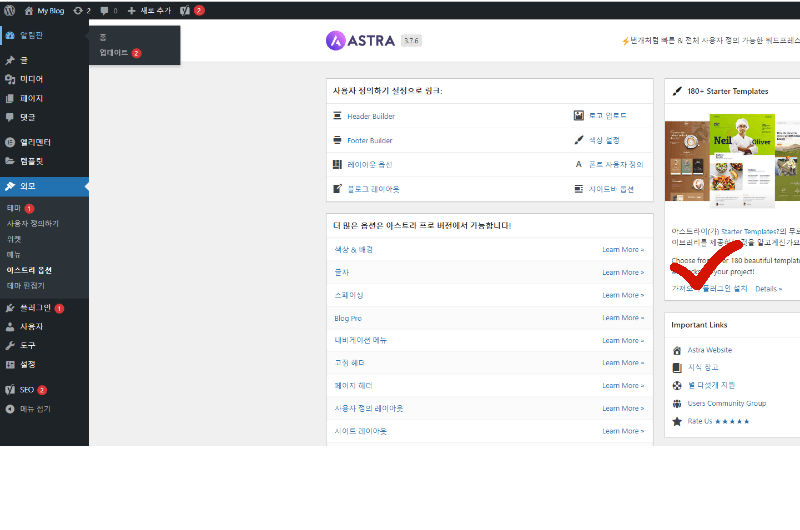Click the WordPress logo in admin bar
800x530 pixels.
(x=9, y=10)
